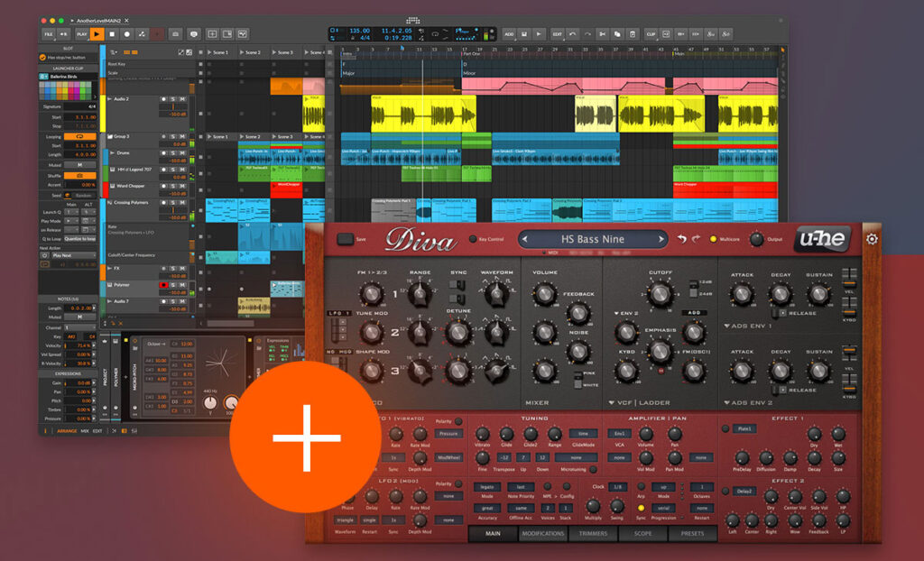This screenshot has width=924, height=561.
Task: Switch to Diva MODIFICATIONS tab
Action: point(542,533)
